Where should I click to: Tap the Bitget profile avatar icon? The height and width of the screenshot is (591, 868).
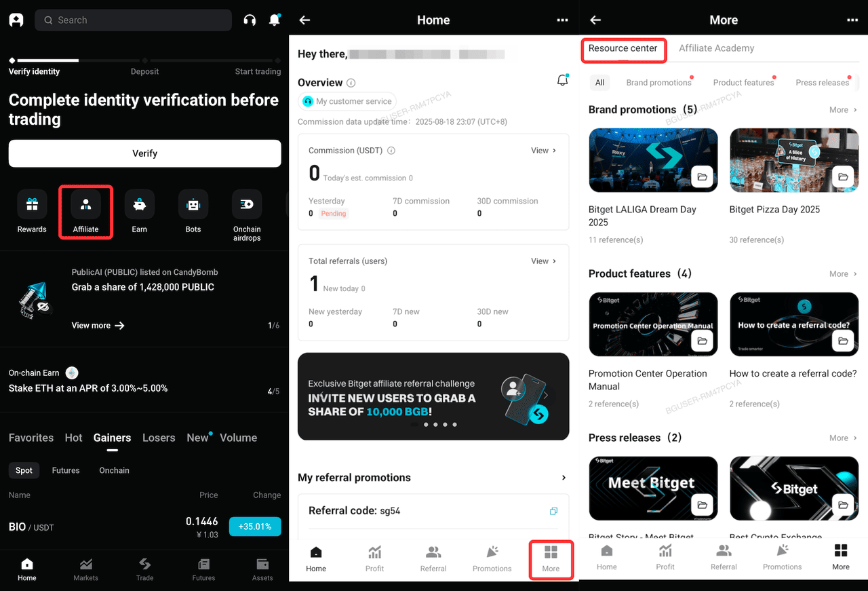tap(16, 20)
